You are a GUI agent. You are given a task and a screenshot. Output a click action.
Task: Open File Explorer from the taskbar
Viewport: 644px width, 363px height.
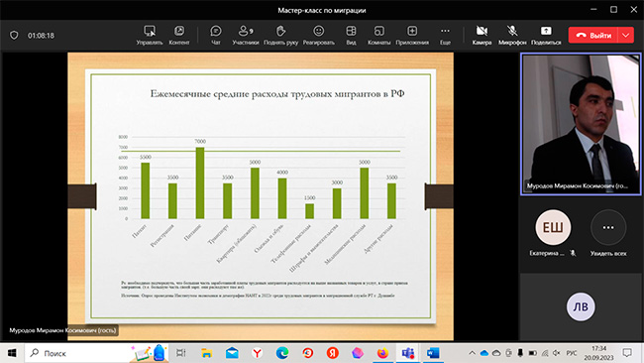(207, 353)
